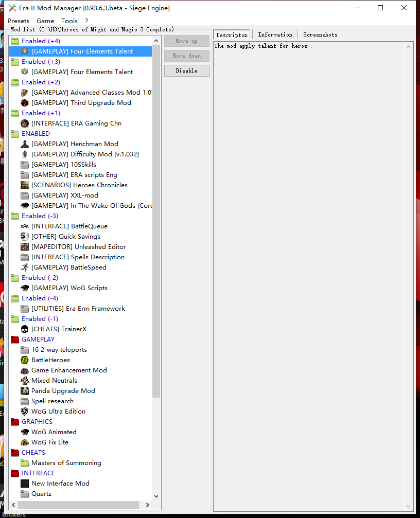Collapse the Enabled (+2) group folder
This screenshot has width=420, height=518.
pyautogui.click(x=15, y=82)
